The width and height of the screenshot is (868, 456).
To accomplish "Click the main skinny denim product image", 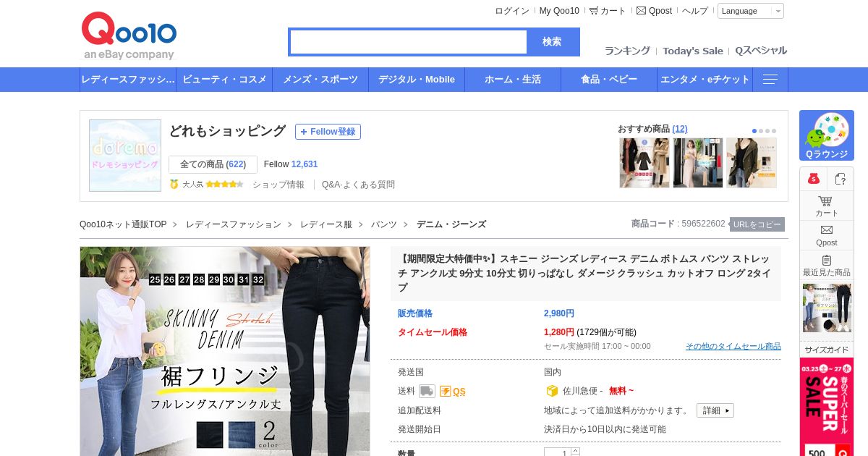I will click(225, 351).
